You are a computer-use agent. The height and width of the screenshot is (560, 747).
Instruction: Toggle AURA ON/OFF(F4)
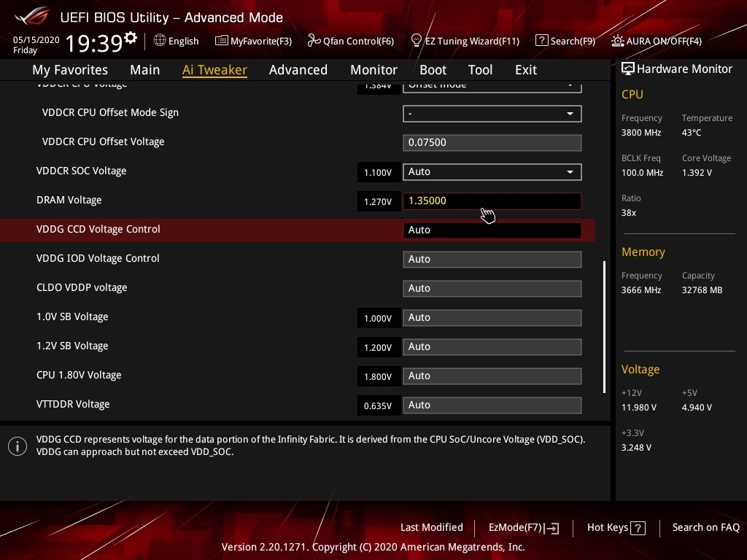[x=657, y=41]
